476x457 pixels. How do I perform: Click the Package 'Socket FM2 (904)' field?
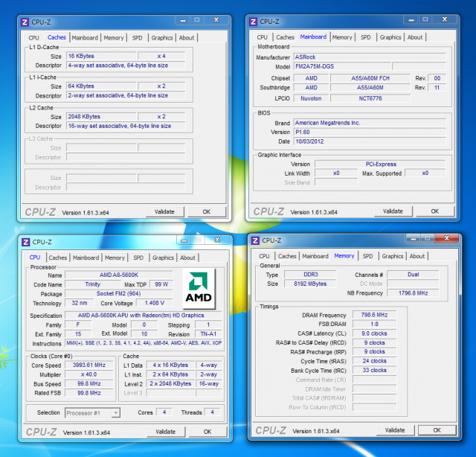click(x=119, y=294)
